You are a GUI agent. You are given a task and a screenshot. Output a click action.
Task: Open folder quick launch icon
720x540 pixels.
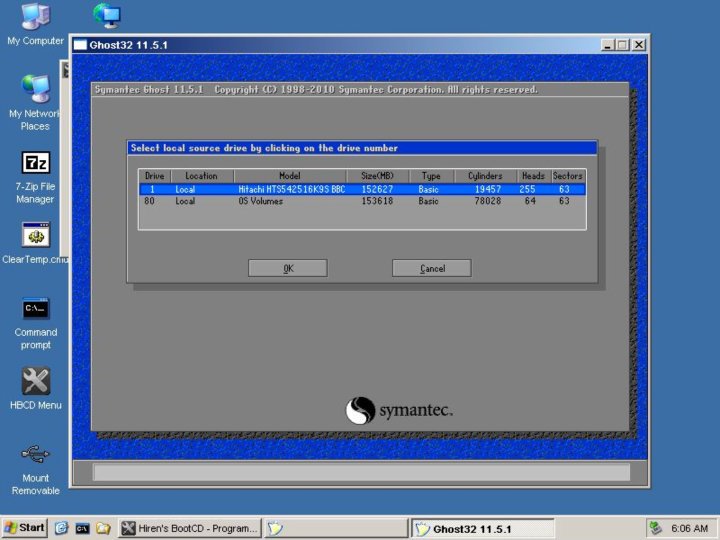click(103, 529)
